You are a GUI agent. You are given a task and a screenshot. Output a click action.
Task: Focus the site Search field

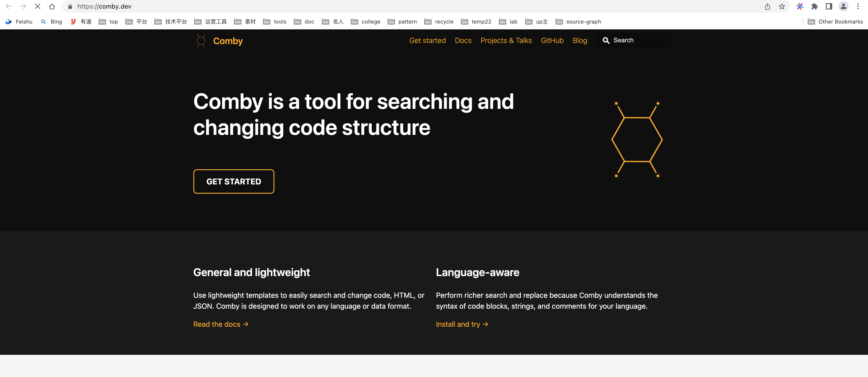(635, 41)
